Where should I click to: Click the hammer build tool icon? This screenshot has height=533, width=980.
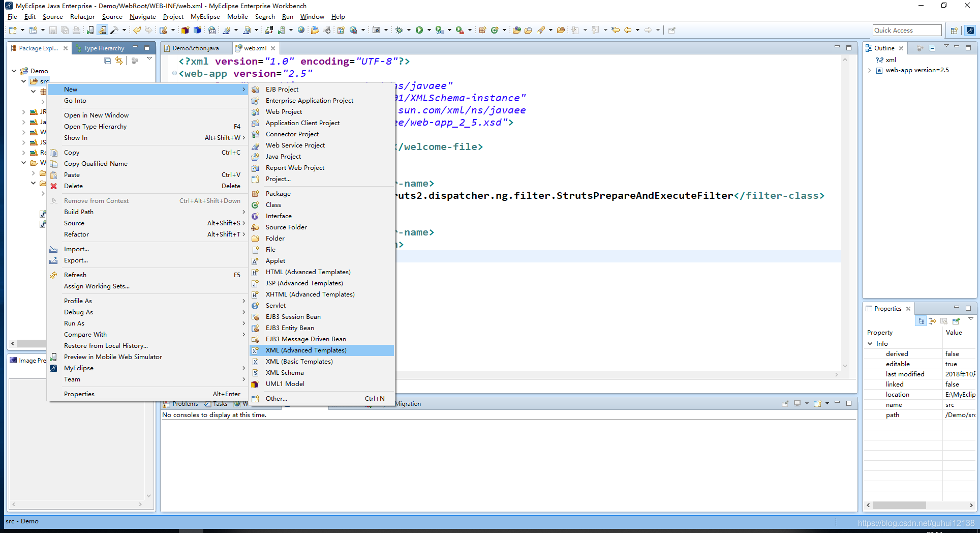114,31
